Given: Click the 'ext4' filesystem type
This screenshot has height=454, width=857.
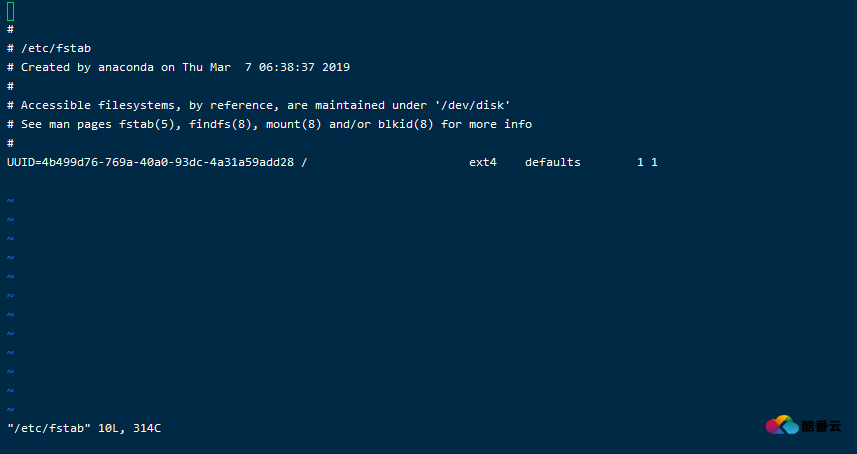Looking at the screenshot, I should pyautogui.click(x=483, y=162).
